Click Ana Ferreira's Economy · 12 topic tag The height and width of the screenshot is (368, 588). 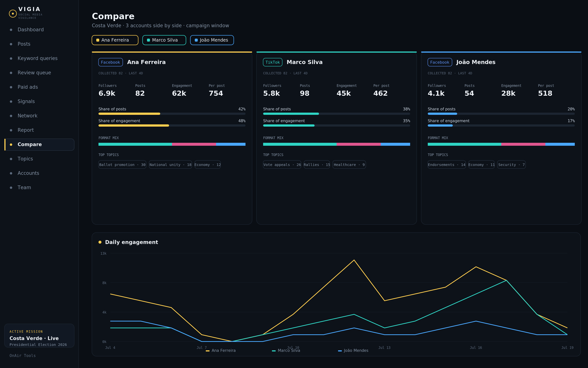pos(207,165)
